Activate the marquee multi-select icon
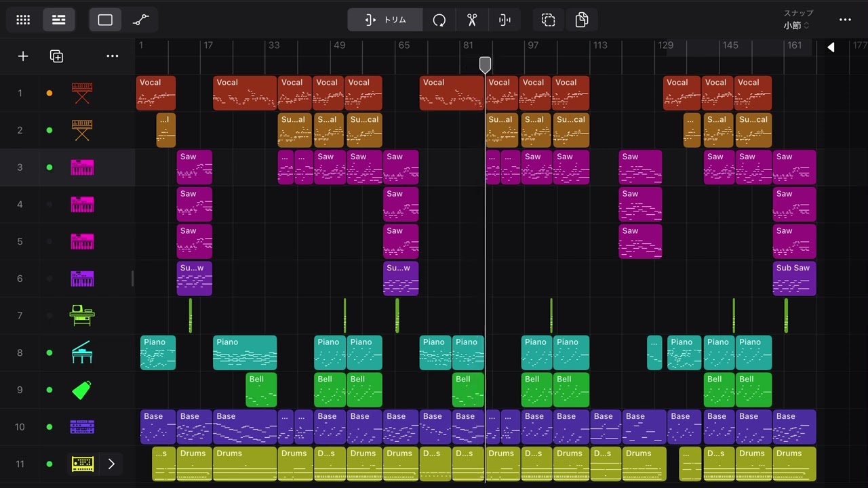The image size is (868, 488). pos(549,20)
